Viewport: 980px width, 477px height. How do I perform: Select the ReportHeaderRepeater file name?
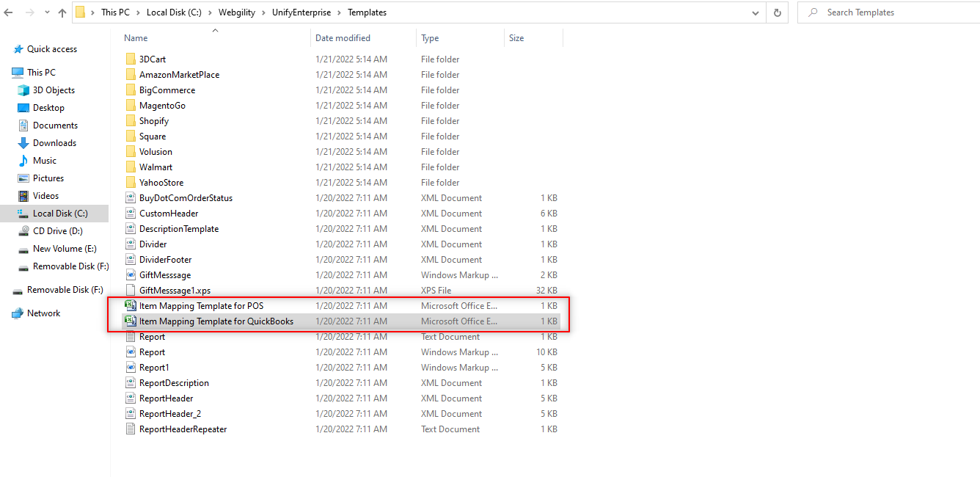pos(183,429)
